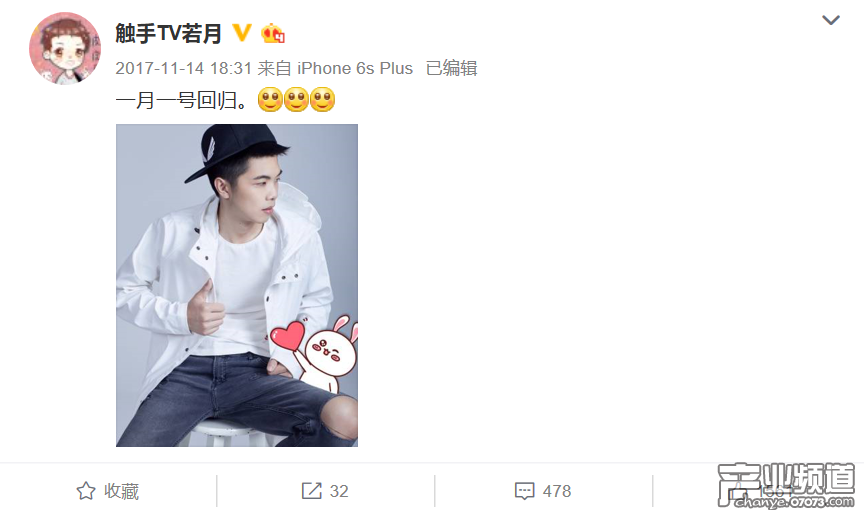The width and height of the screenshot is (864, 515).
Task: Toggle 收藏 to bookmark this post
Action: click(x=107, y=491)
